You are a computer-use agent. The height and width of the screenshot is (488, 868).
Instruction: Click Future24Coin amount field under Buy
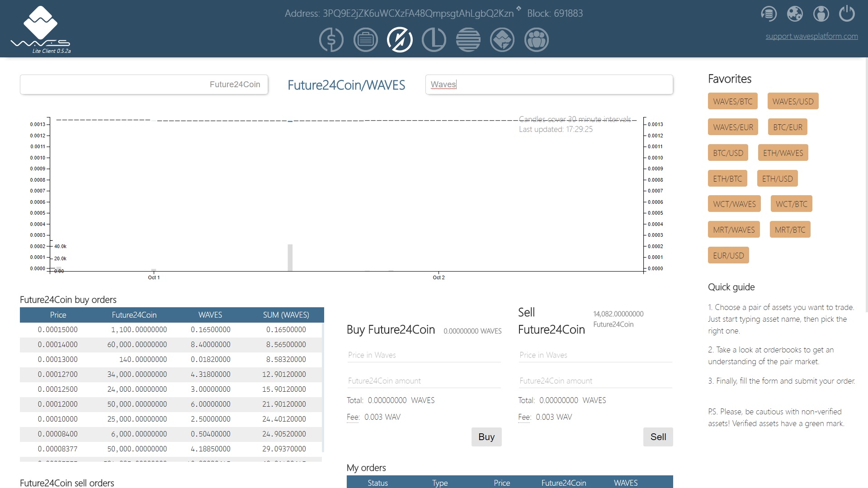(424, 381)
